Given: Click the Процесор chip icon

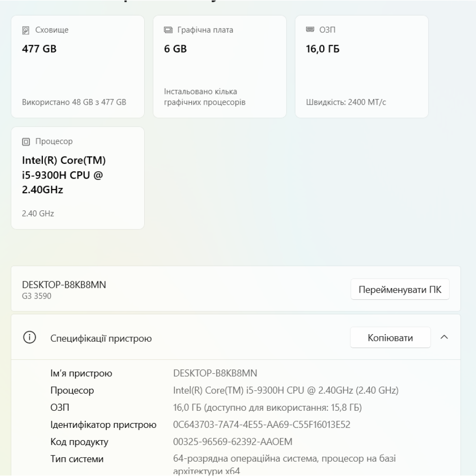Looking at the screenshot, I should pos(26,141).
